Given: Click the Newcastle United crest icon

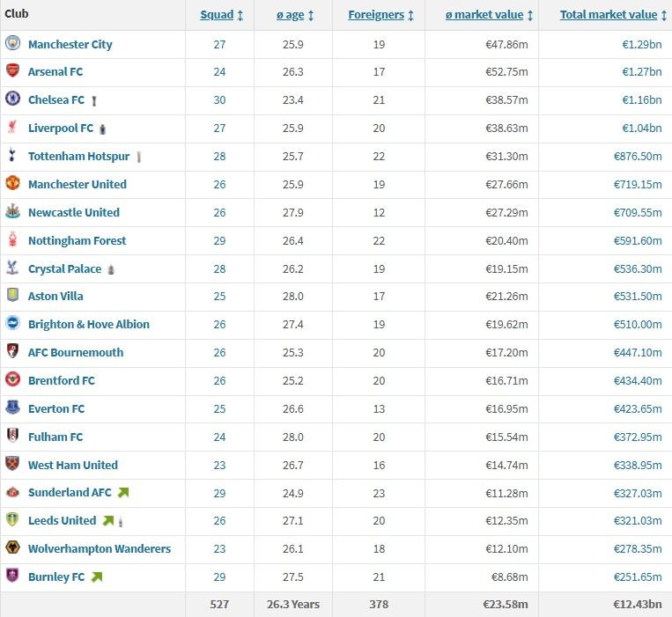Looking at the screenshot, I should pos(12,212).
